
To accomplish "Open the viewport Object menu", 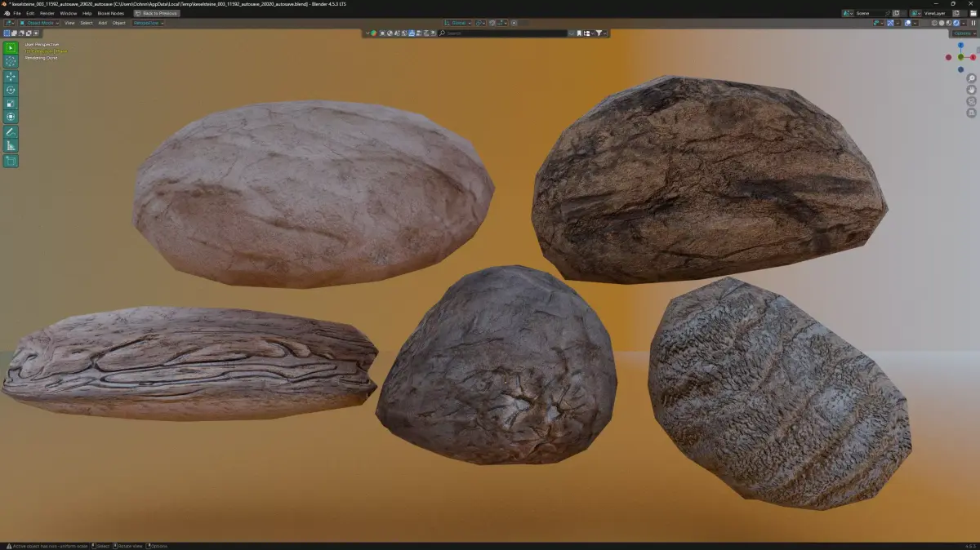I will coord(119,23).
